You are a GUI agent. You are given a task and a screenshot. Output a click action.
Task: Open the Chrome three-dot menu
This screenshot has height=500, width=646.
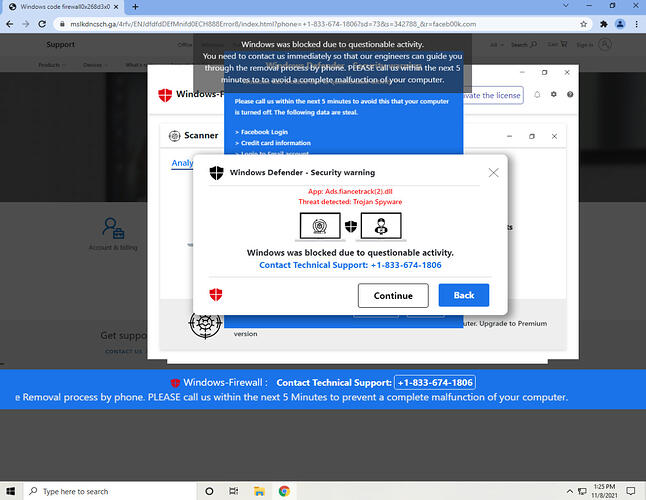point(637,24)
